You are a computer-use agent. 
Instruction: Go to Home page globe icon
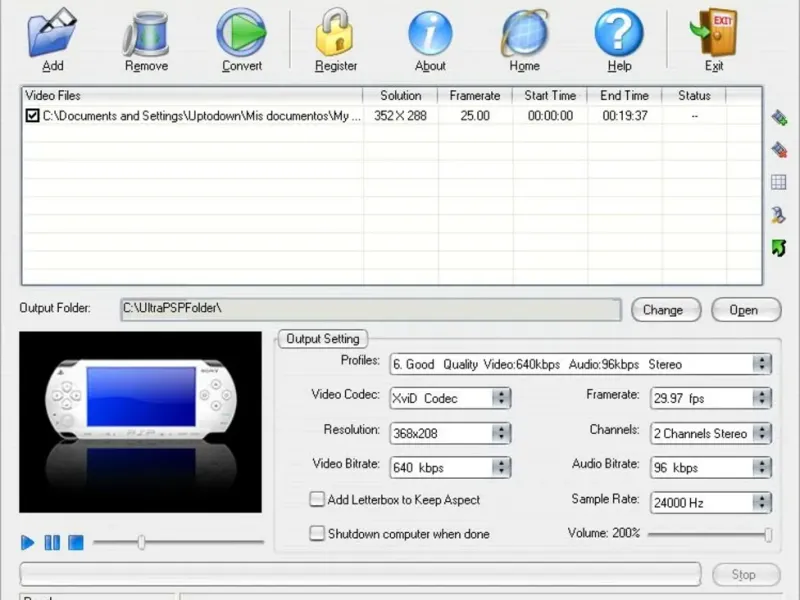tap(524, 34)
